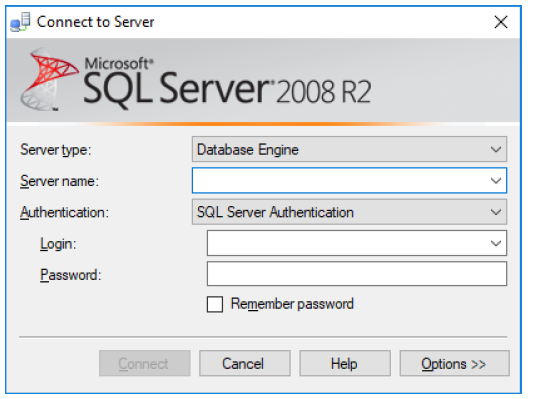
Task: Click the greyed-out Connect button
Action: tap(144, 363)
